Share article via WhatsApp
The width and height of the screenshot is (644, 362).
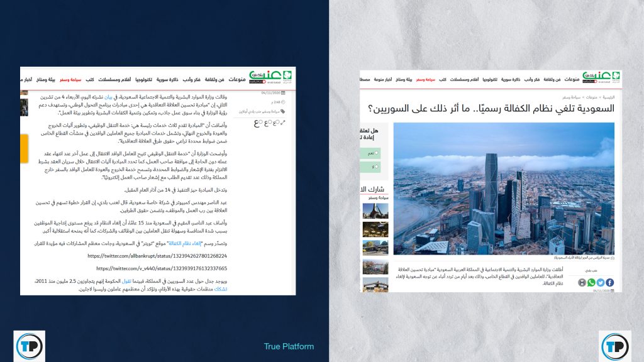coord(591,282)
